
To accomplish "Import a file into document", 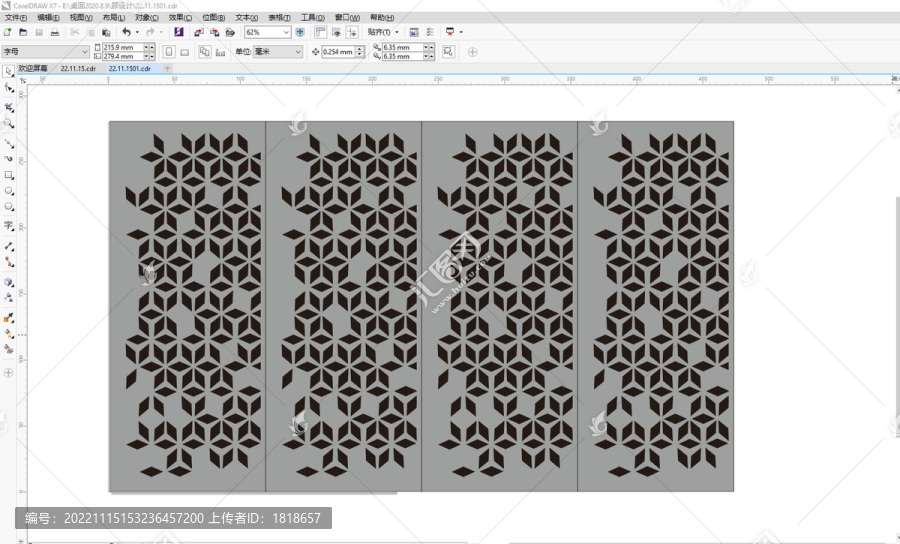I will tap(199, 32).
